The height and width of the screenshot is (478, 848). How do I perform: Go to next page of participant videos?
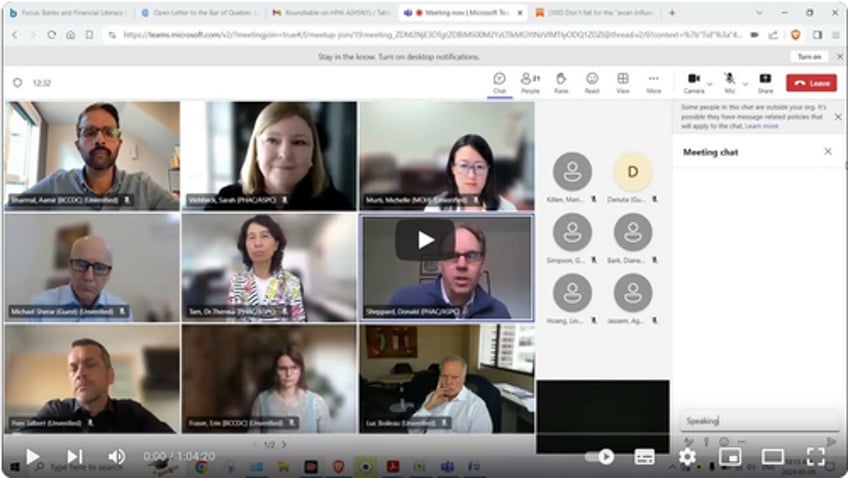(284, 444)
